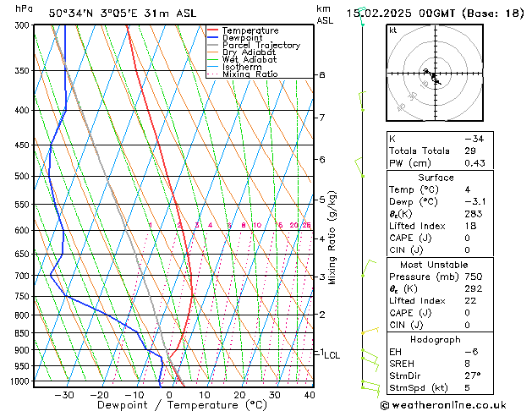Click the 'Dewpoint / Temperature (°C)' axis title
Image resolution: width=532 pixels, height=411 pixels.
click(182, 405)
